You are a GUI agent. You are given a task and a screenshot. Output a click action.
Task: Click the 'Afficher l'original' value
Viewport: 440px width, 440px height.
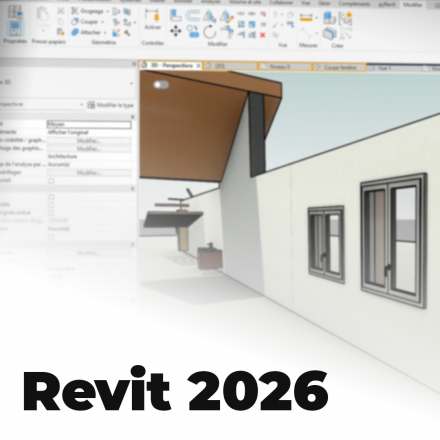pyautogui.click(x=68, y=132)
